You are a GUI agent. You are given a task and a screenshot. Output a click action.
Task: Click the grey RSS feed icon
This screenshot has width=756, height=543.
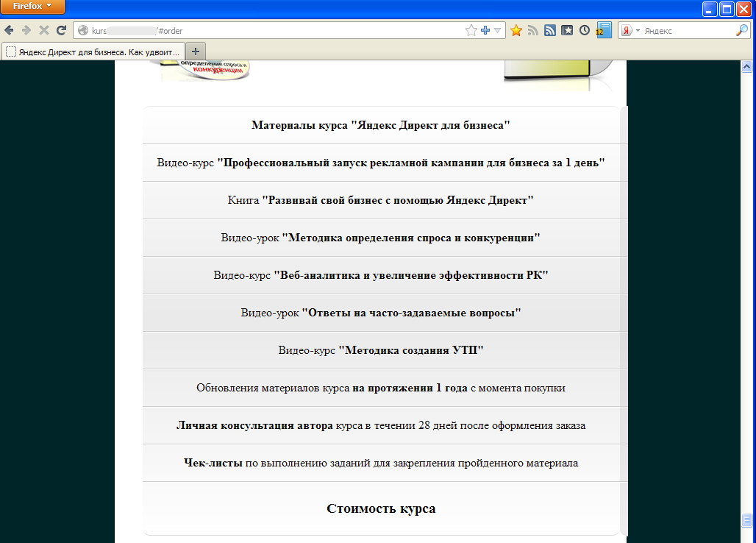tap(532, 30)
